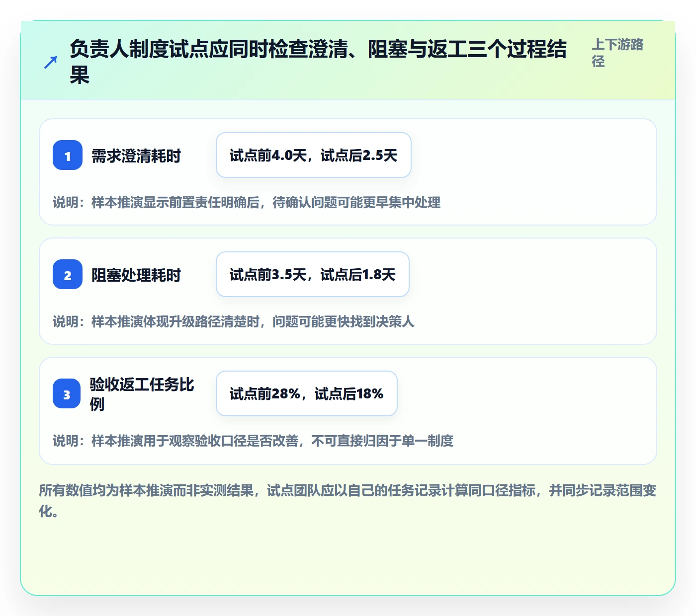Screen dimensions: 696x616
Task: Click the note about 前置责任明确后
Action: 247,202
